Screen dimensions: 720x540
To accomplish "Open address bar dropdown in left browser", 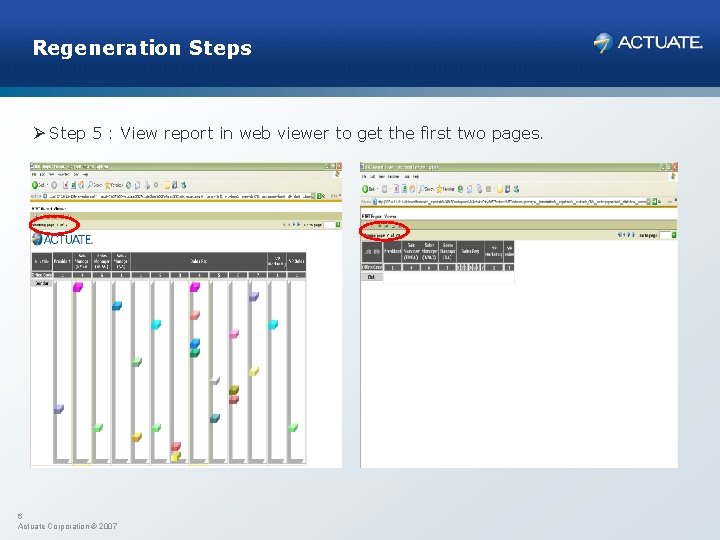I will (x=313, y=197).
